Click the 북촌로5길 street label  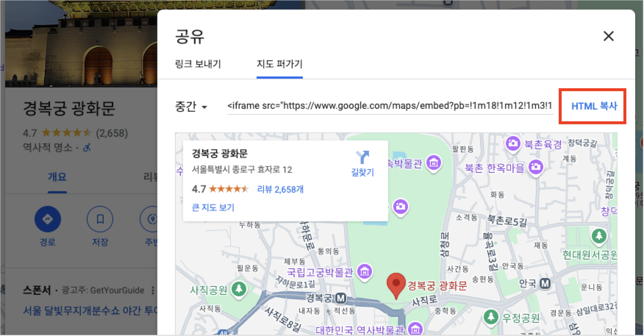tap(507, 221)
